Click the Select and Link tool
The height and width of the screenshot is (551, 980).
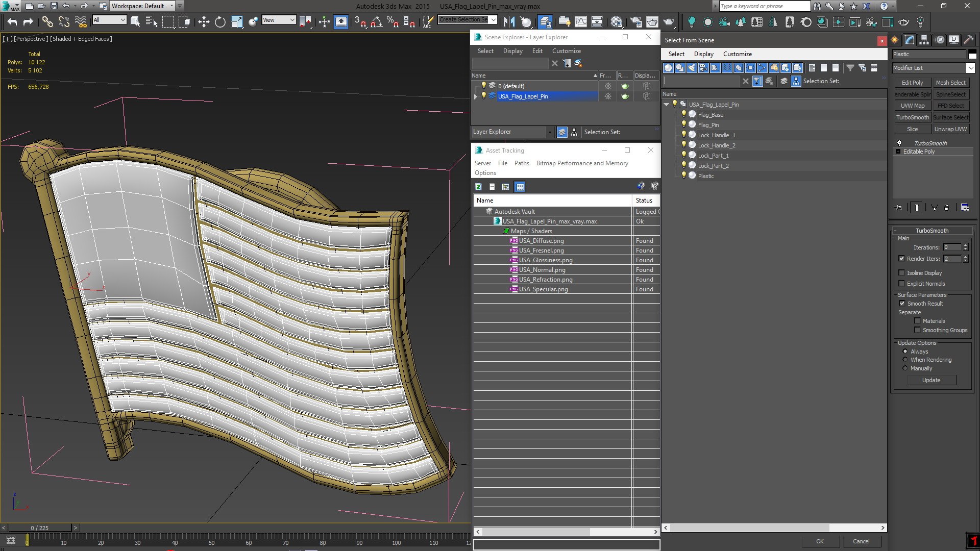click(x=47, y=21)
